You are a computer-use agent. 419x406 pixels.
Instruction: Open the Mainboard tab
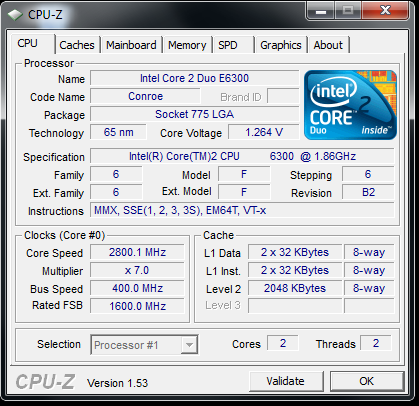tap(131, 45)
